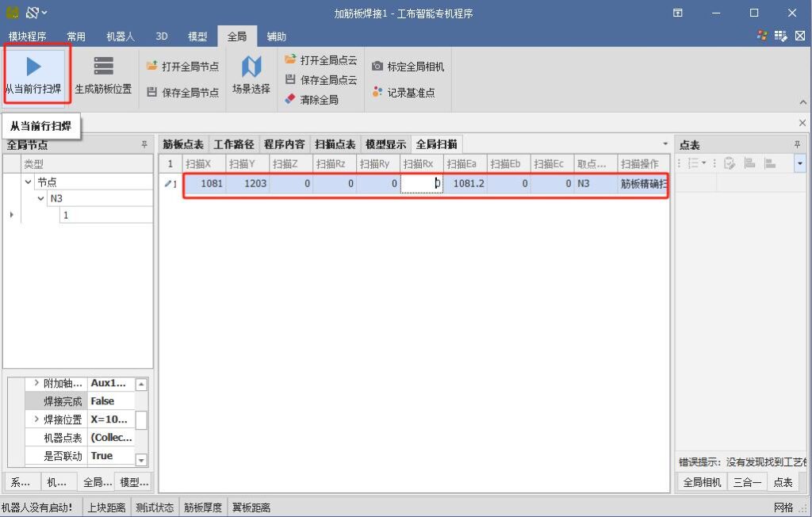Click 保存全局点云 save icon
Viewport: 812px width, 517px height.
click(290, 80)
